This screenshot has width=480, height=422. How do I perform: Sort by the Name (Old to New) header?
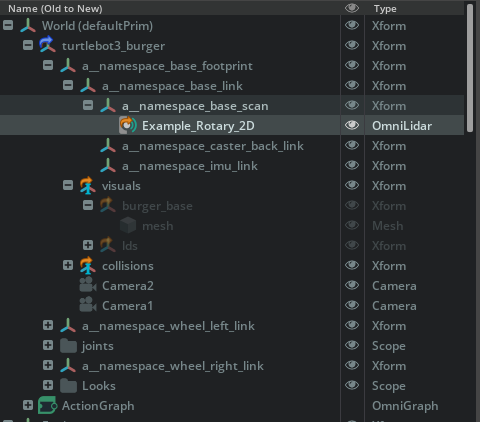point(55,8)
